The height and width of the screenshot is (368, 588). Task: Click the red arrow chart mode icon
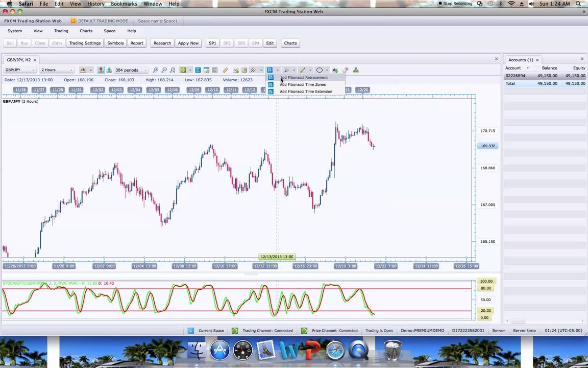tap(101, 70)
